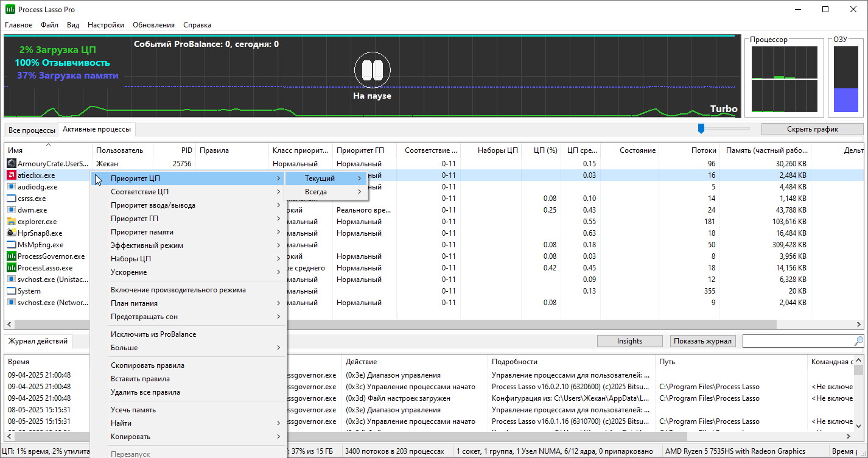Image resolution: width=868 pixels, height=458 pixels.
Task: Sort processes by the PID column header
Action: coord(174,150)
